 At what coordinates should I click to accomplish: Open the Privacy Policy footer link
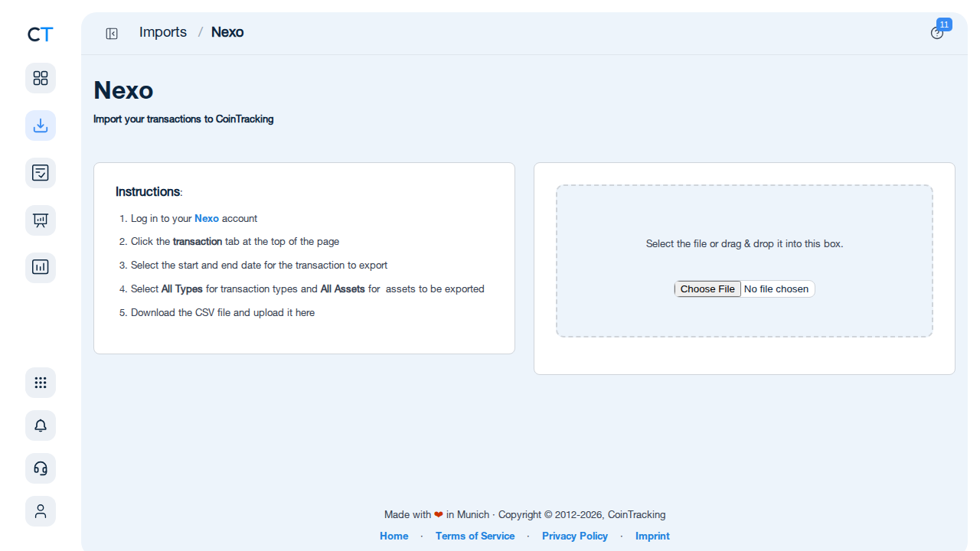point(575,536)
